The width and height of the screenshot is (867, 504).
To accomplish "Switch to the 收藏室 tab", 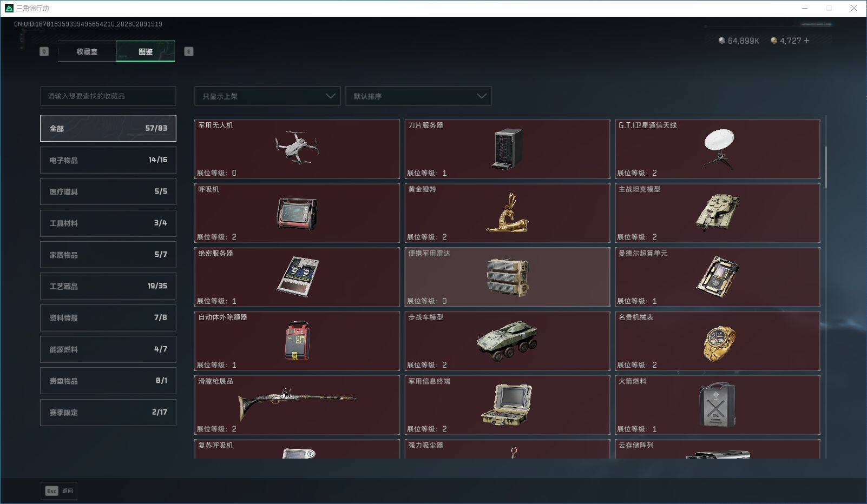I will pyautogui.click(x=87, y=51).
